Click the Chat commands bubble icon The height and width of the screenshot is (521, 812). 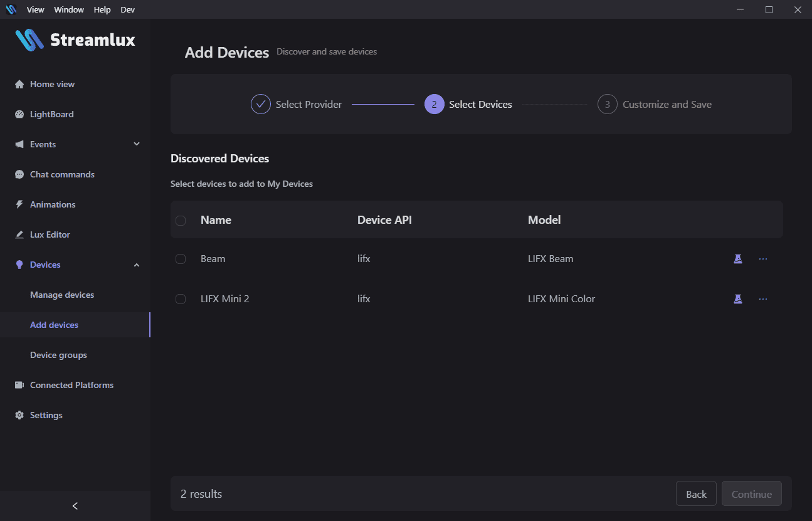coord(19,175)
